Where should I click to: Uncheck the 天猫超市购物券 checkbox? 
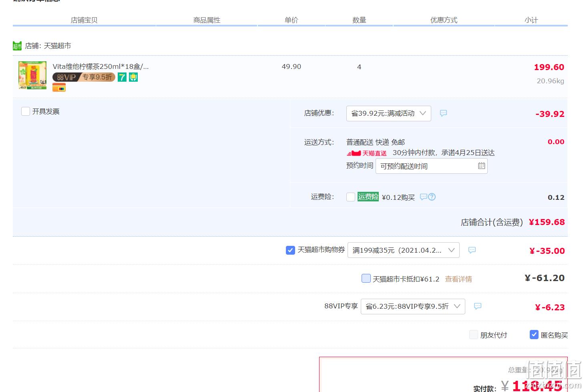(x=290, y=250)
